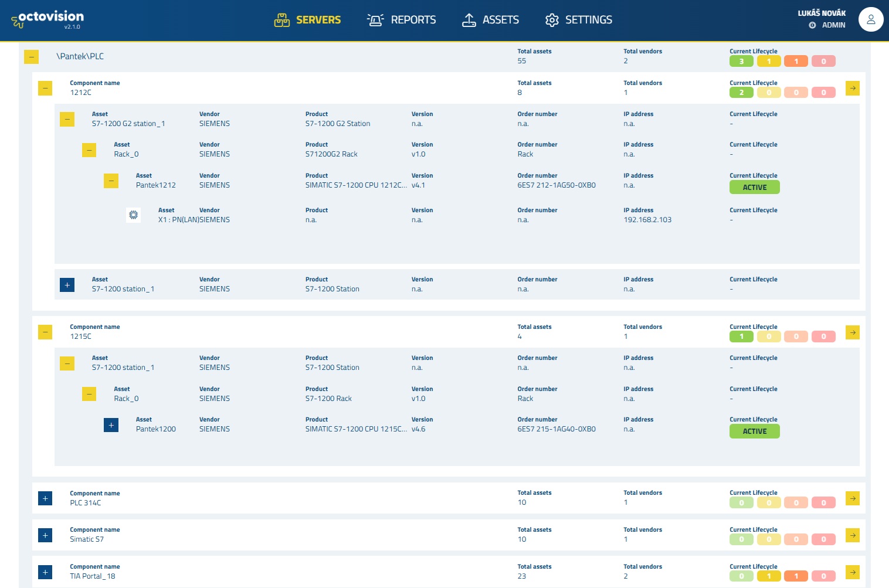Click orange lifecycle count for \Pantek\PLC
Viewport: 889px width, 588px height.
[x=796, y=61]
